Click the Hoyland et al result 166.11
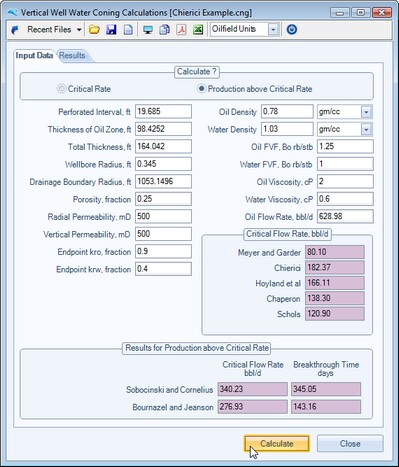399x467 pixels. tap(335, 283)
